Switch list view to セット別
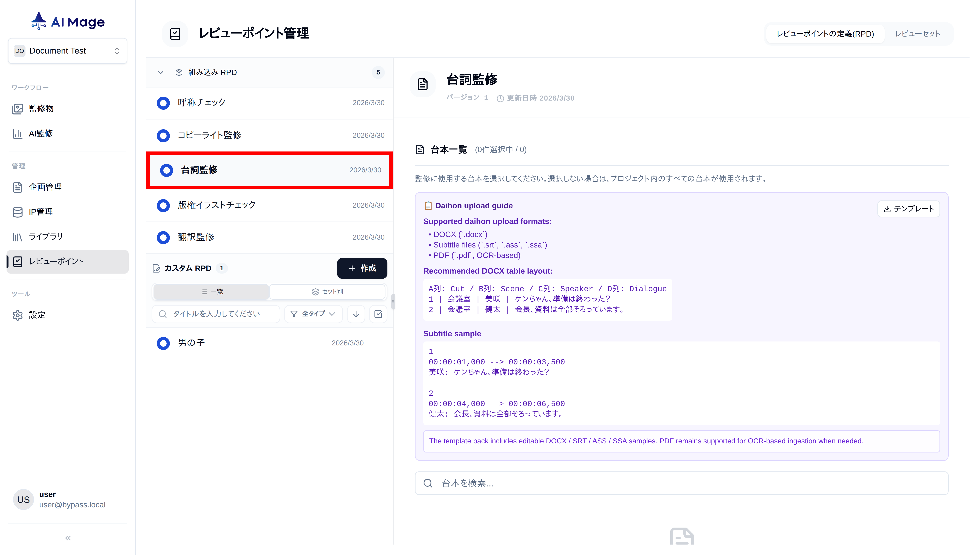980x555 pixels. click(327, 292)
